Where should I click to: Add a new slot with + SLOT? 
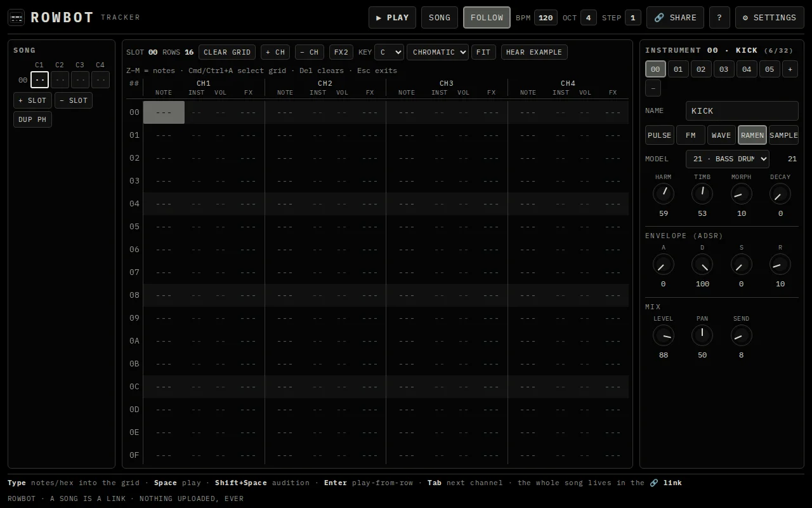[32, 100]
